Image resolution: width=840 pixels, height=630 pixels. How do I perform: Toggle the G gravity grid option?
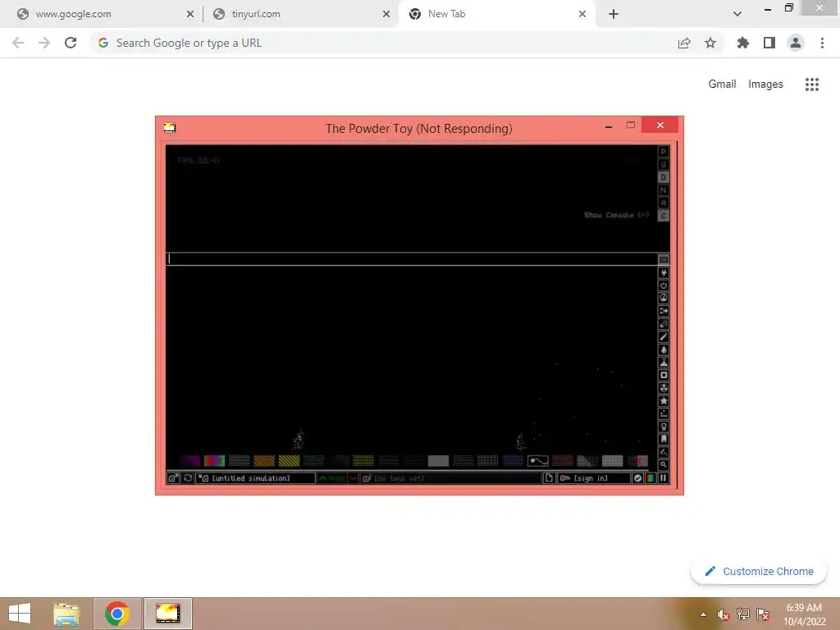point(663,164)
